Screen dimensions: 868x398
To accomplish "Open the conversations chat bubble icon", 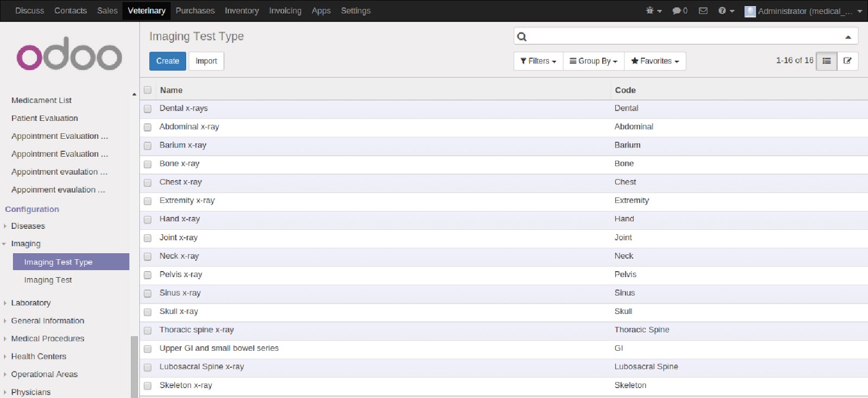I will coord(680,11).
